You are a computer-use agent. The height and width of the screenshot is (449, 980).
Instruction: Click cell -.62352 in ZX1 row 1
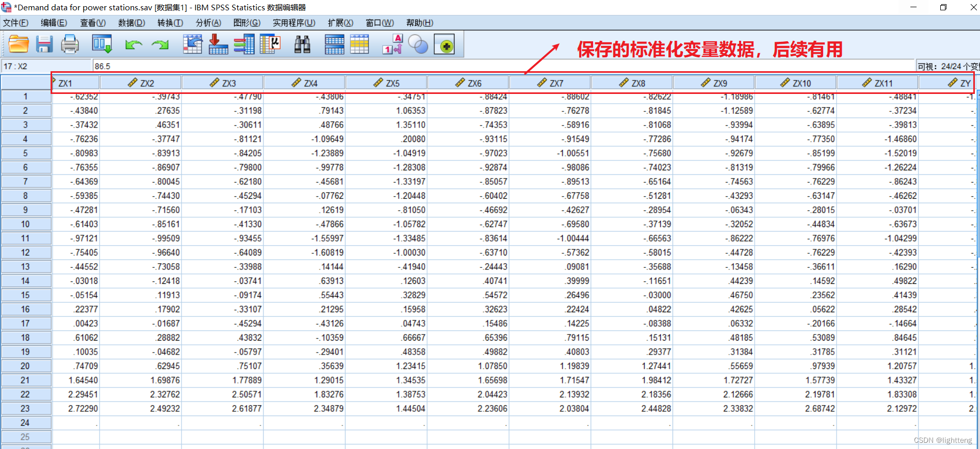point(76,97)
